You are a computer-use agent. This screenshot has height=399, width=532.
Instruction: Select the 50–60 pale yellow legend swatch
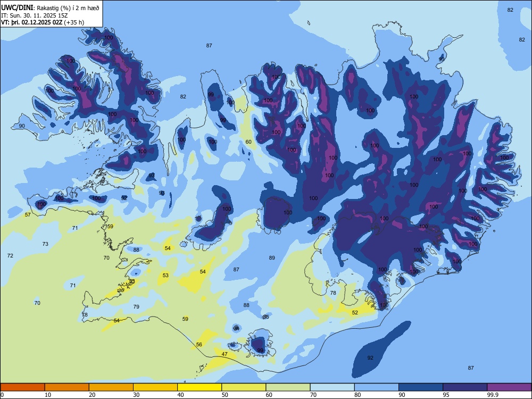[x=244, y=387]
